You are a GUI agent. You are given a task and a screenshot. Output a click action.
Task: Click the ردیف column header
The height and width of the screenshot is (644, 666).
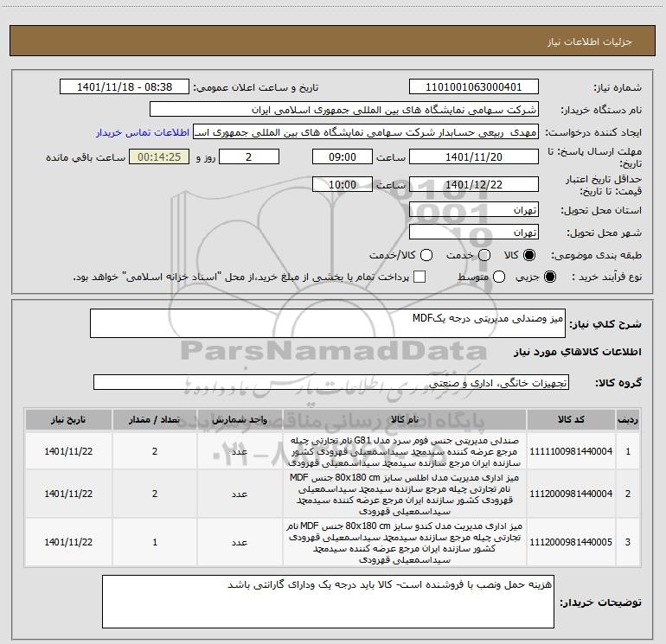pos(628,420)
